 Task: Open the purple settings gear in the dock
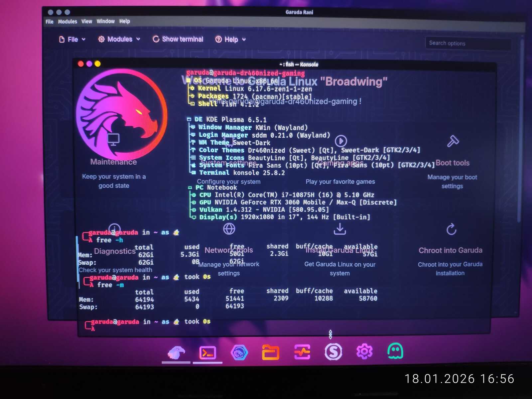(364, 351)
